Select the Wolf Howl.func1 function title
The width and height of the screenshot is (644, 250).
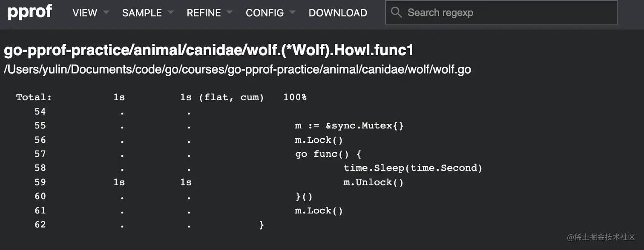(209, 51)
